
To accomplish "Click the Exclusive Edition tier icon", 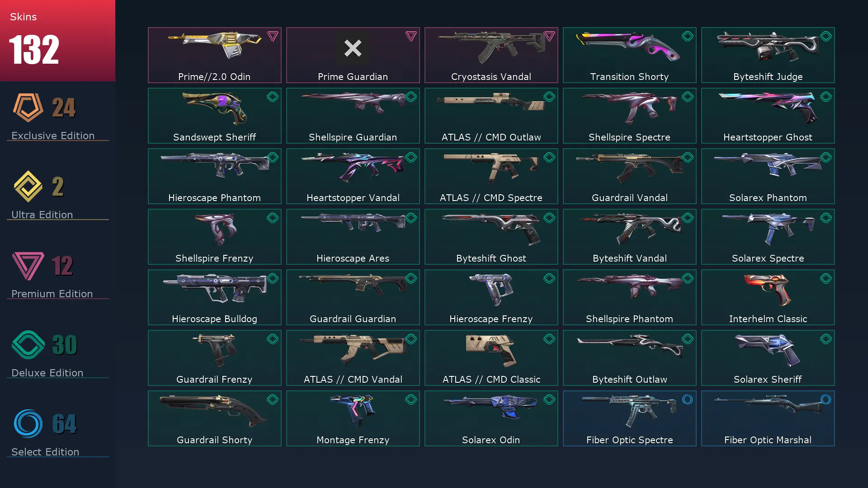I will point(28,108).
